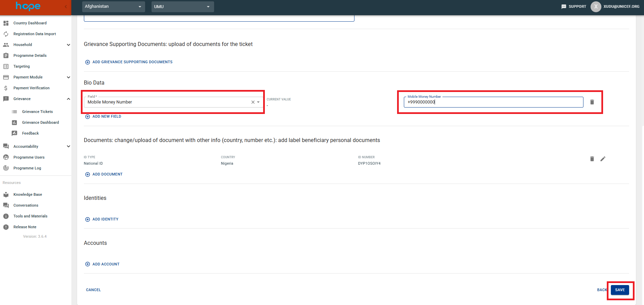644x305 pixels.
Task: Click the Cancel button
Action: coord(93,290)
